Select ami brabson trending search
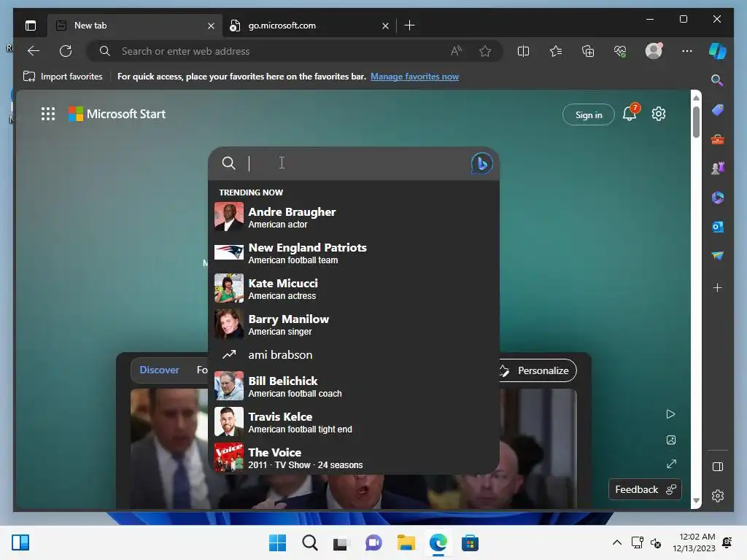The height and width of the screenshot is (560, 747). pos(354,355)
